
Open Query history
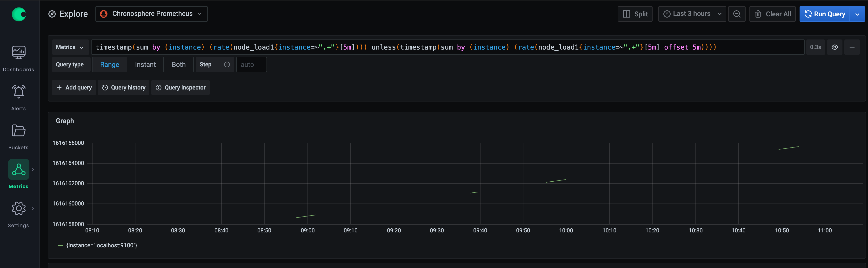124,87
